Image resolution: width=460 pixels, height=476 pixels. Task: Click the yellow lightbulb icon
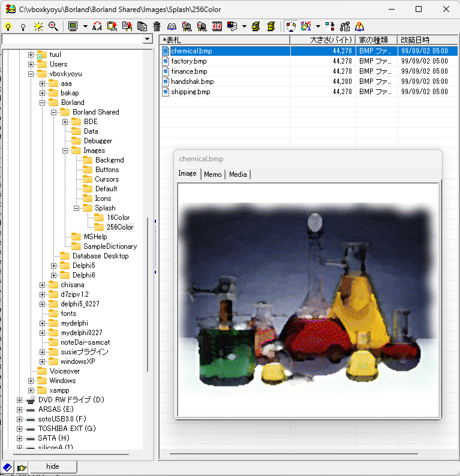click(8, 26)
